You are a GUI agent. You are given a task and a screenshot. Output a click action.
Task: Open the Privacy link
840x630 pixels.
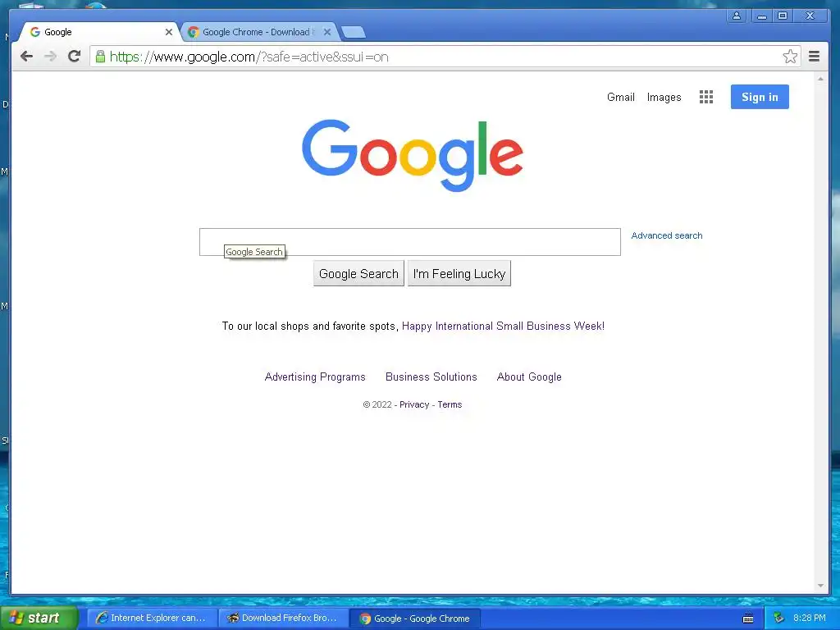click(x=414, y=404)
